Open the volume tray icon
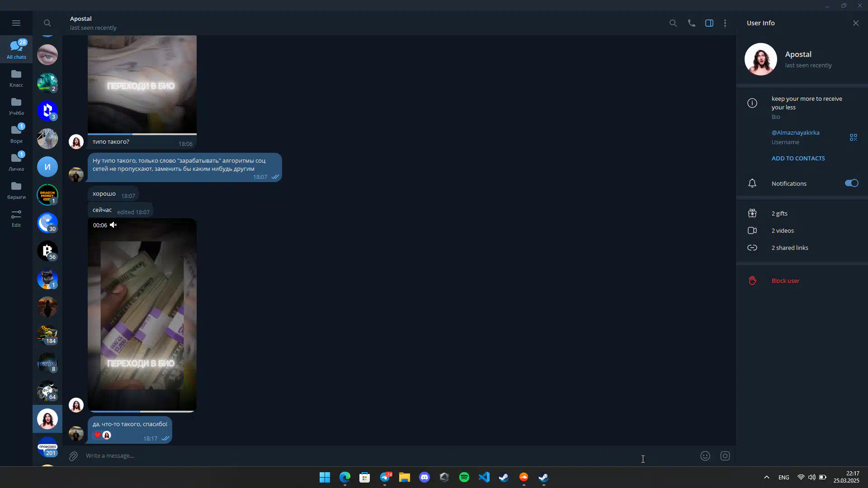 [812, 477]
